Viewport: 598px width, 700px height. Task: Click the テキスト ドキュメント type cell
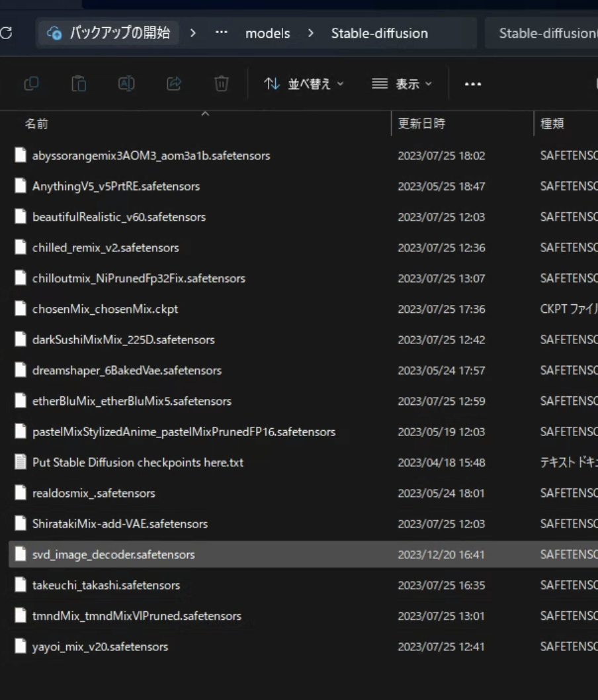click(x=569, y=462)
